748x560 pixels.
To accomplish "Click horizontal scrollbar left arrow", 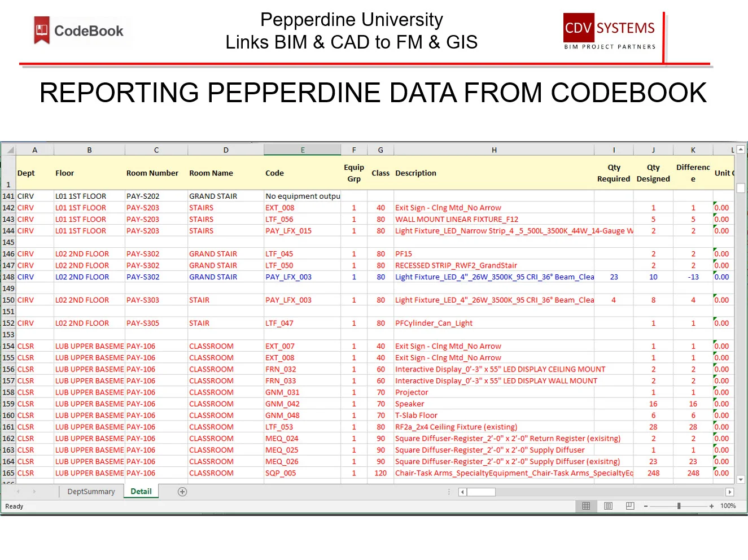I will click(x=462, y=492).
